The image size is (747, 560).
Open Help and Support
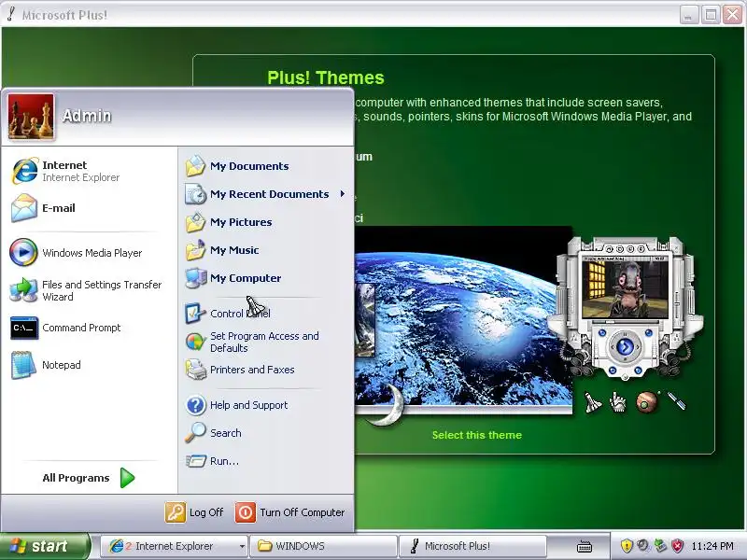(237, 405)
